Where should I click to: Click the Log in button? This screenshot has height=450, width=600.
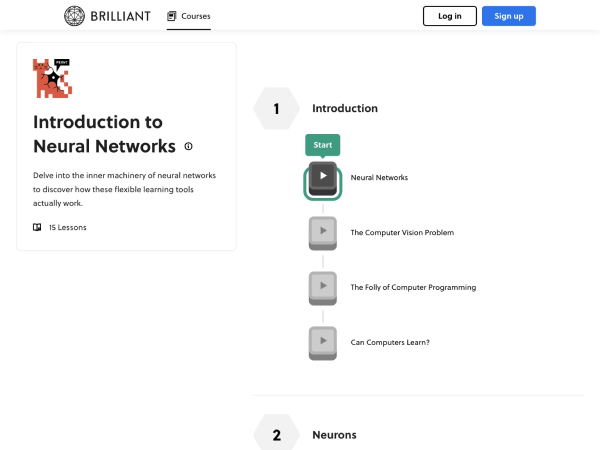(450, 16)
